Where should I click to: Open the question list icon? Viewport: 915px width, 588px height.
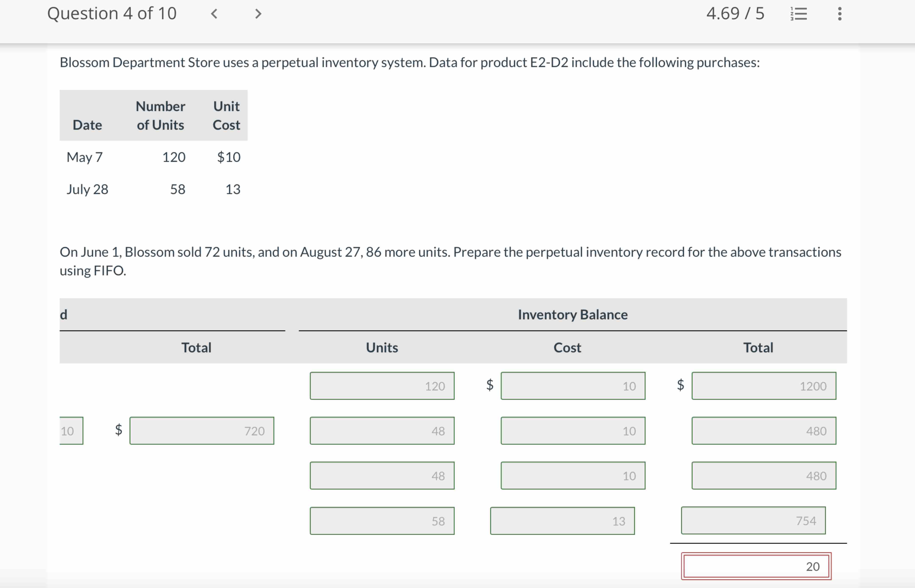coord(799,14)
